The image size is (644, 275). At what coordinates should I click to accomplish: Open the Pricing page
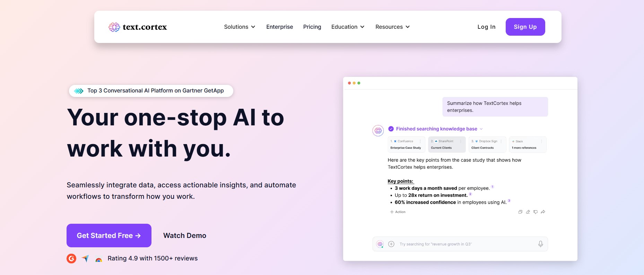312,27
